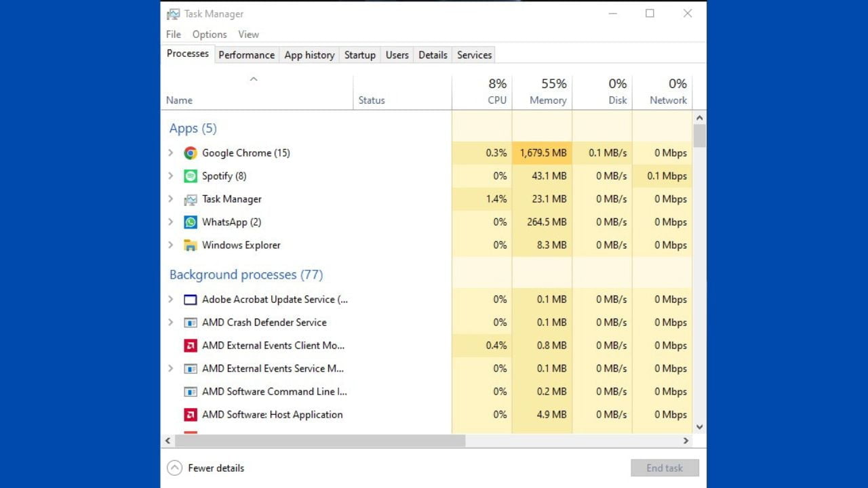Click the horizontal scrollbar thumb
Image resolution: width=868 pixels, height=488 pixels.
pyautogui.click(x=320, y=441)
